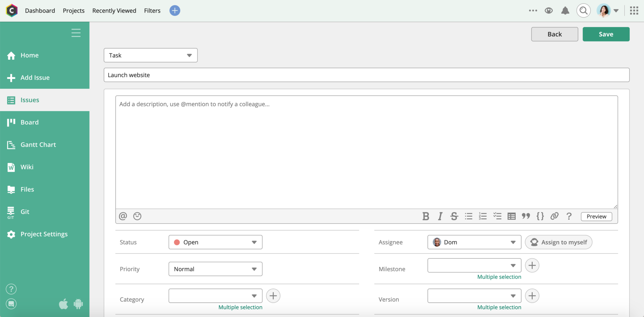644x317 pixels.
Task: Click the Launch website subject field
Action: pyautogui.click(x=366, y=75)
